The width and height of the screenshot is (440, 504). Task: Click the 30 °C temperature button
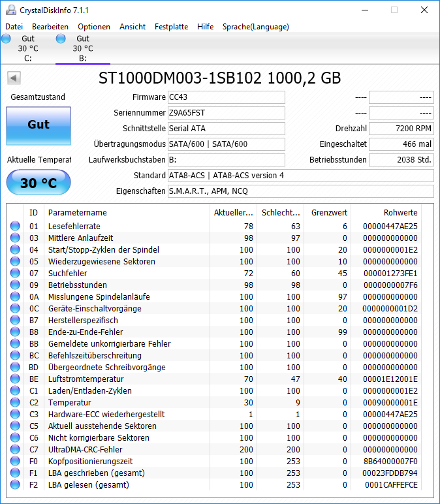[39, 182]
